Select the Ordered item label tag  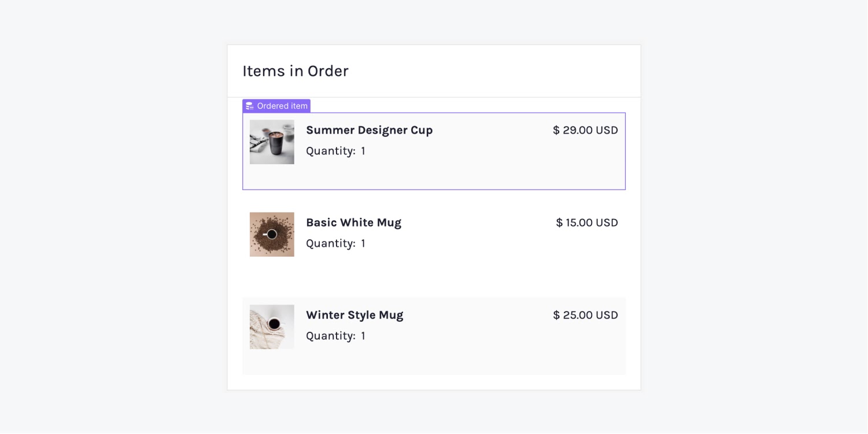point(276,106)
